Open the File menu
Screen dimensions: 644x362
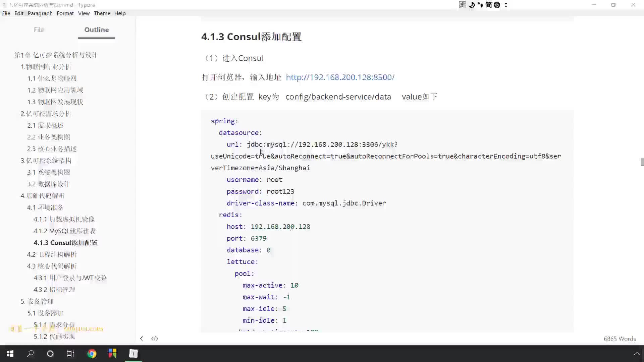pyautogui.click(x=6, y=13)
